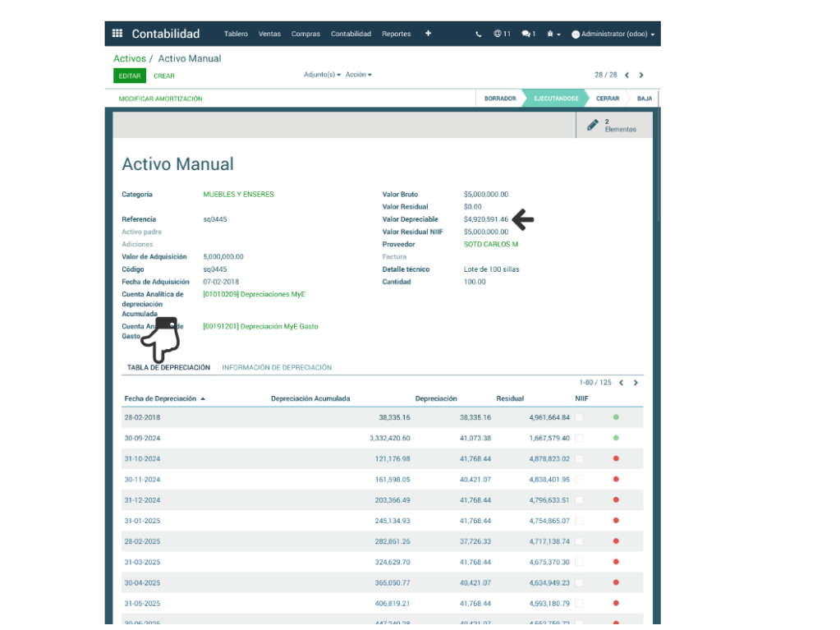Image resolution: width=840 pixels, height=630 pixels.
Task: Expand the Adjunto(s) dropdown
Action: click(x=322, y=75)
